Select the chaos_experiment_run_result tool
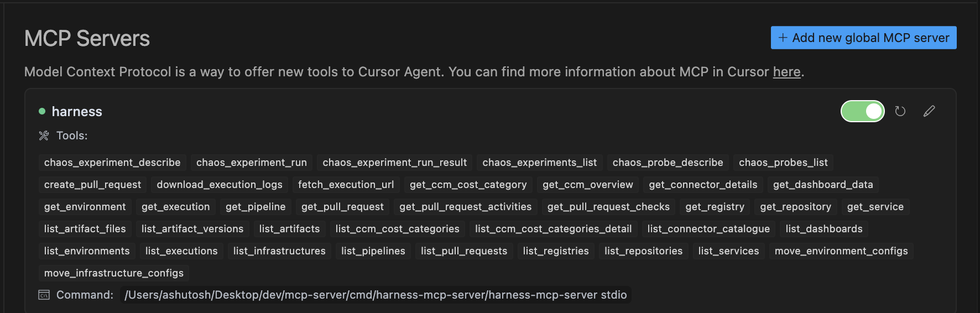The height and width of the screenshot is (313, 980). 395,163
